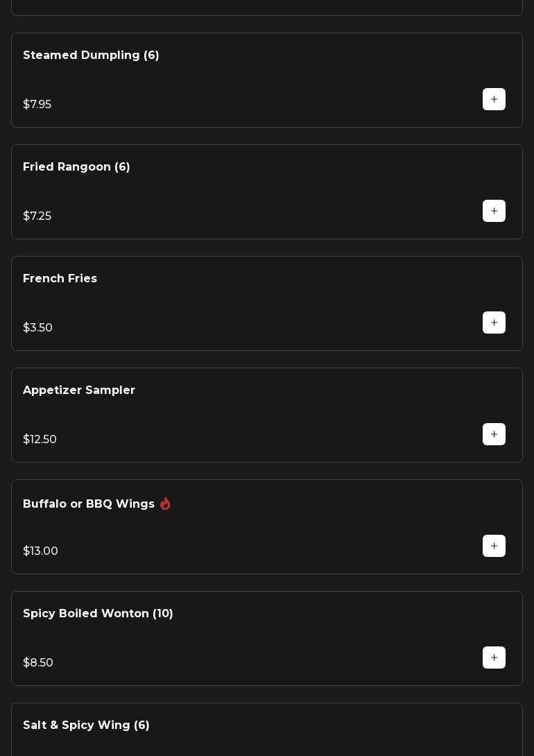Click the $7.95 Steamed Dumpling price
534x756 pixels.
coord(37,105)
